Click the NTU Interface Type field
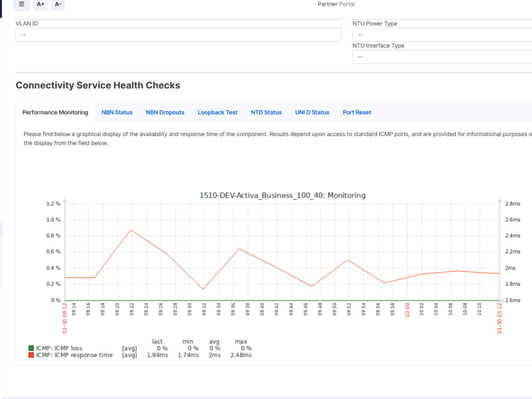Image resolution: width=532 pixels, height=399 pixels. (442, 57)
